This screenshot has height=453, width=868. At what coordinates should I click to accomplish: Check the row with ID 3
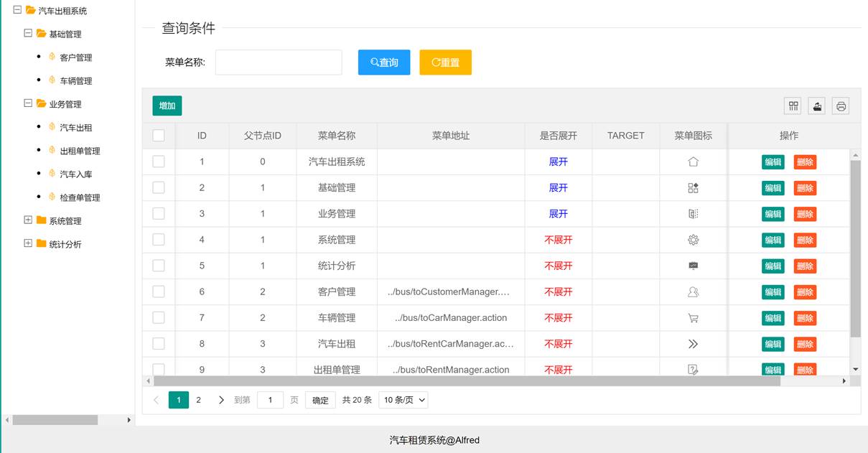[159, 214]
